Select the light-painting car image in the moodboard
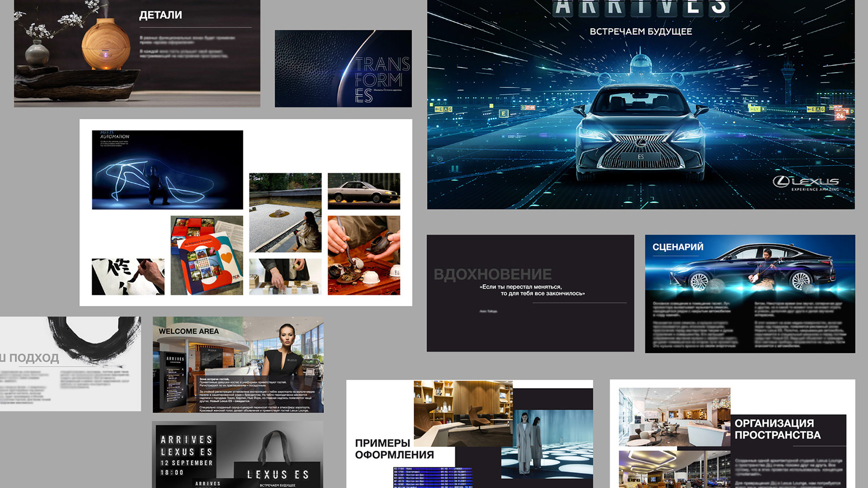This screenshot has height=488, width=868. pyautogui.click(x=167, y=170)
